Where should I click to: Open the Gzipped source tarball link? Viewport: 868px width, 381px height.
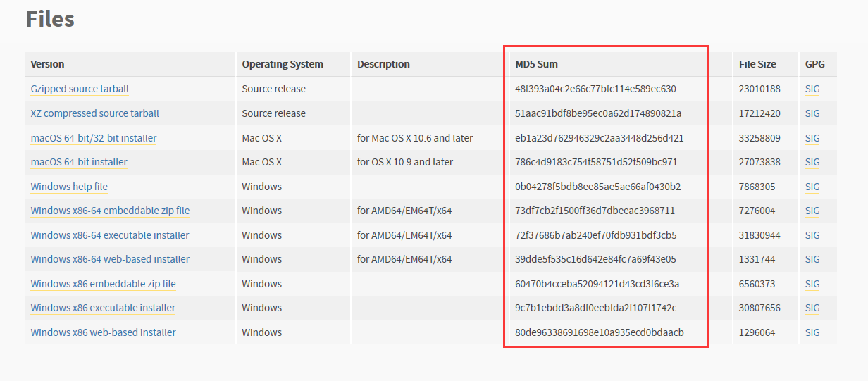coord(80,89)
